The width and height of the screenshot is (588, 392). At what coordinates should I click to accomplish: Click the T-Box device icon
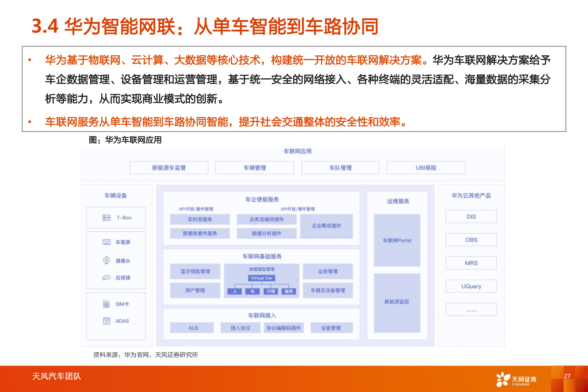(x=106, y=218)
